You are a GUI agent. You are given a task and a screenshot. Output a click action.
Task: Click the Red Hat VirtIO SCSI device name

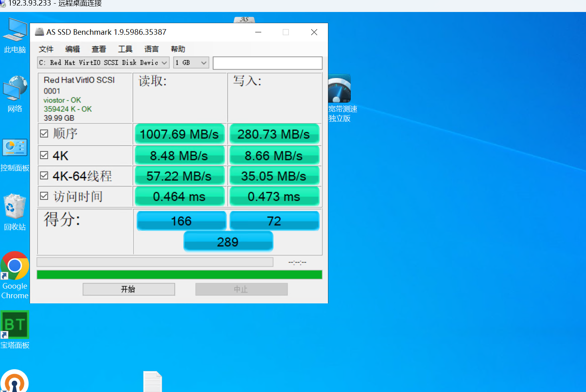pos(79,80)
